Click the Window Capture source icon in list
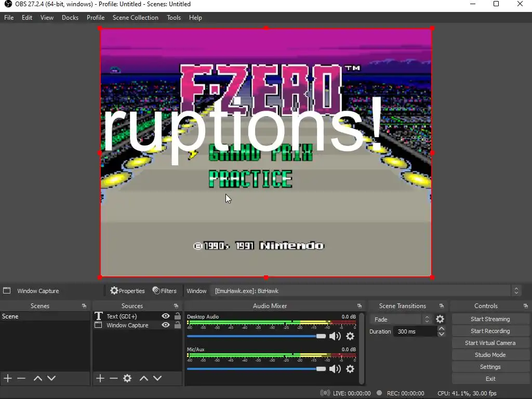This screenshot has width=532, height=399. (x=98, y=325)
